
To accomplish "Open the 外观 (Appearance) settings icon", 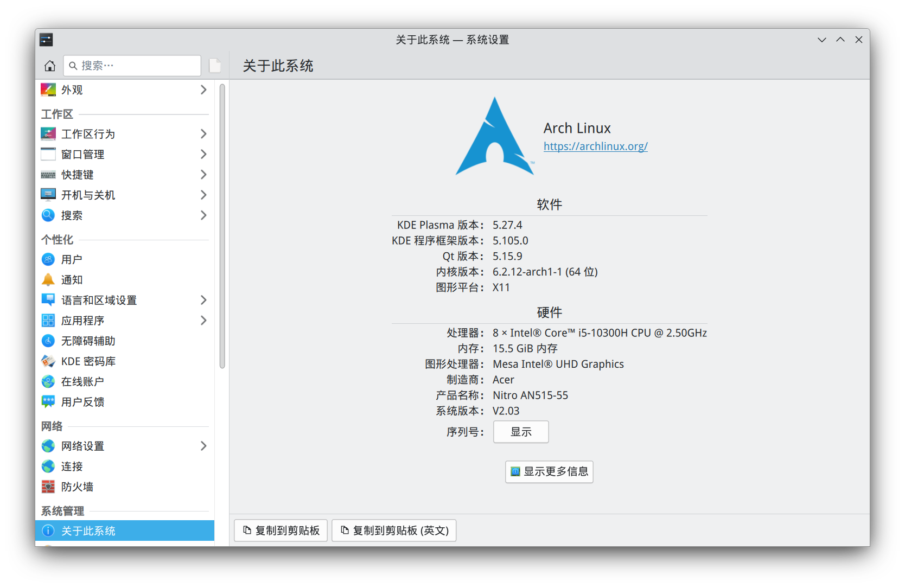I will coord(48,90).
